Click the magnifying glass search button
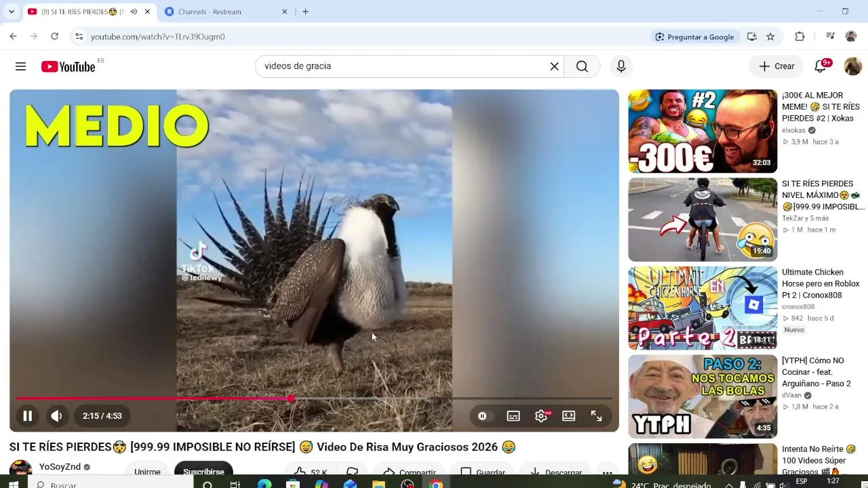868x488 pixels. tap(582, 66)
